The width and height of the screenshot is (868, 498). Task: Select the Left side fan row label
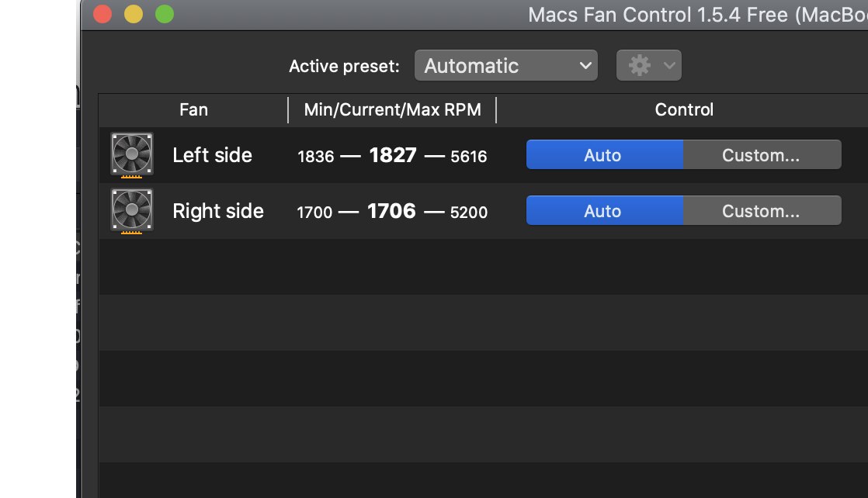pos(212,155)
